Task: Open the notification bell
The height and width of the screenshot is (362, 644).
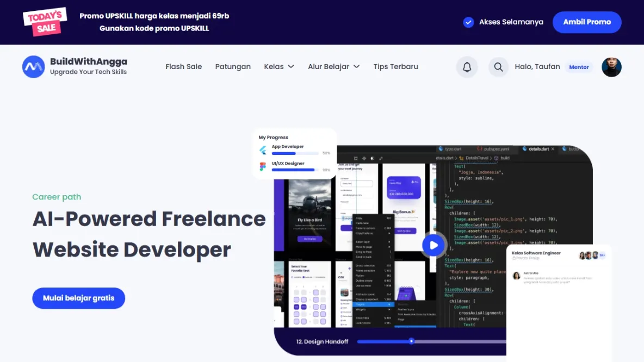Action: pyautogui.click(x=467, y=67)
